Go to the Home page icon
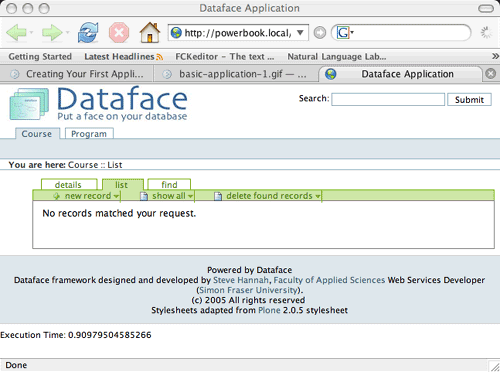Image resolution: width=500 pixels, height=372 pixels. point(150,32)
